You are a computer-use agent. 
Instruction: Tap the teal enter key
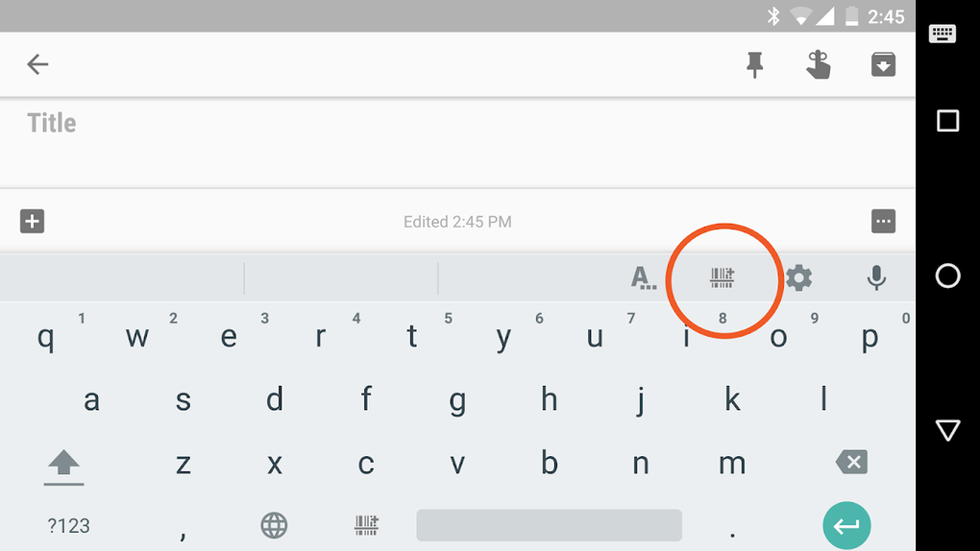click(x=846, y=526)
